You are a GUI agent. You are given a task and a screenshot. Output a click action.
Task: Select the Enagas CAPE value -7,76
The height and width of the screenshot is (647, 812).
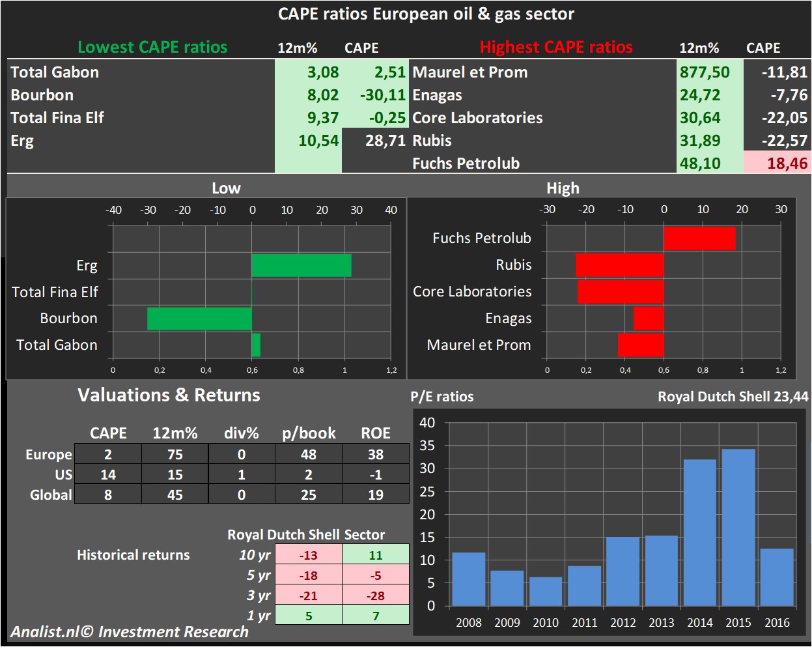pos(789,95)
